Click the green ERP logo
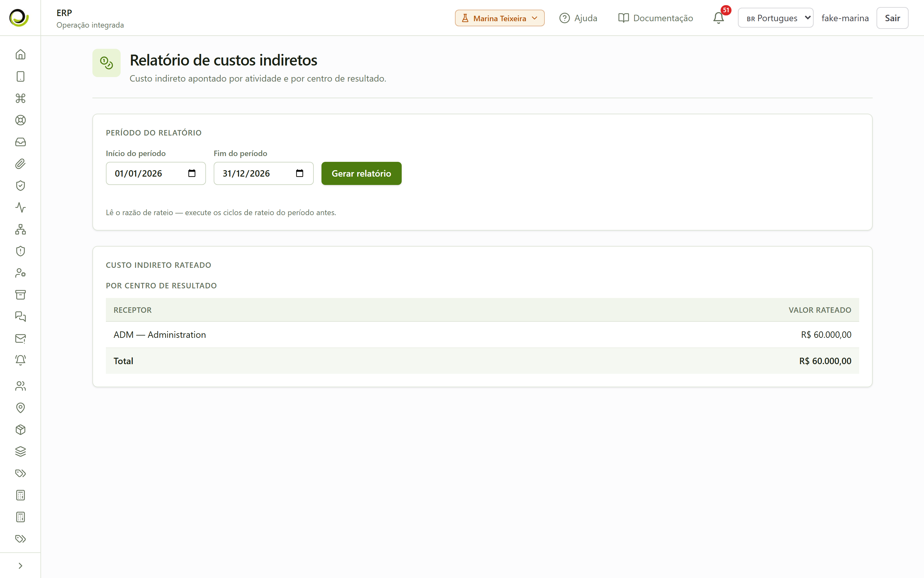The image size is (924, 578). click(19, 18)
